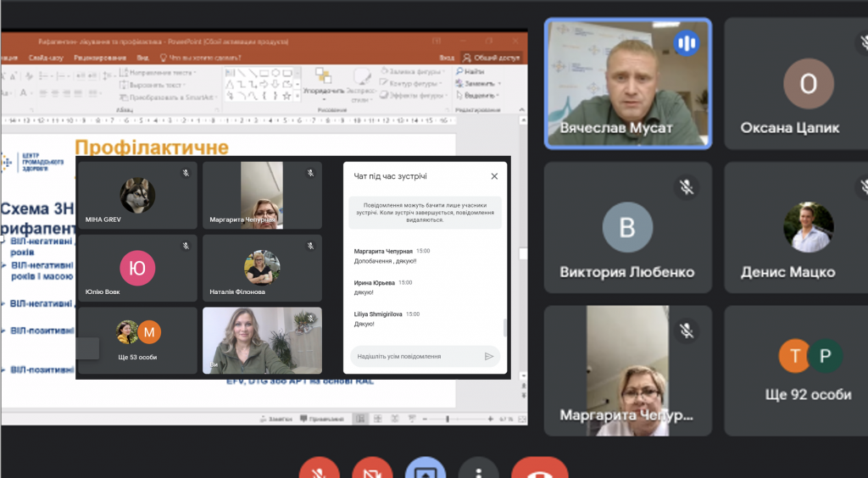This screenshot has height=478, width=868.
Task: Click the Найти find button
Action: [470, 71]
